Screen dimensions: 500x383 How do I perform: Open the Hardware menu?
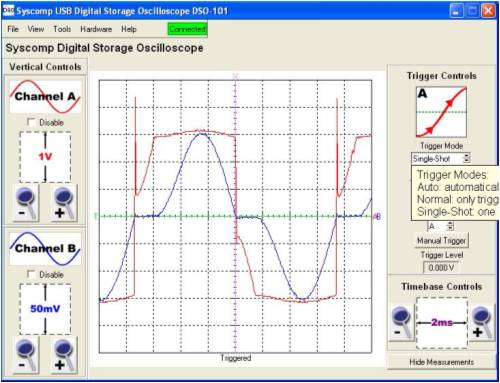click(x=96, y=29)
